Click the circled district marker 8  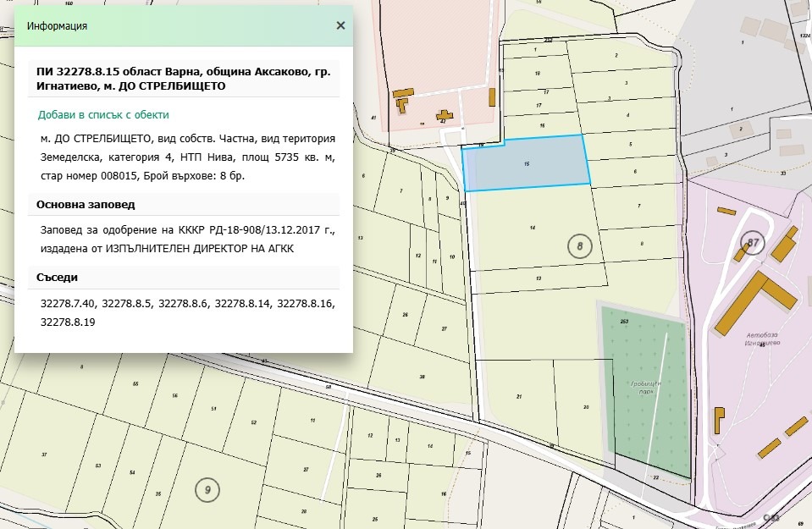pyautogui.click(x=579, y=245)
